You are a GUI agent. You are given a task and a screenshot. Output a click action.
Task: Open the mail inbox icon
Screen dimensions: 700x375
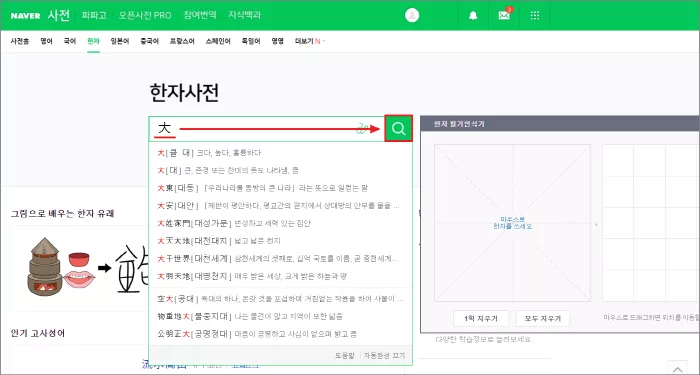pyautogui.click(x=504, y=15)
